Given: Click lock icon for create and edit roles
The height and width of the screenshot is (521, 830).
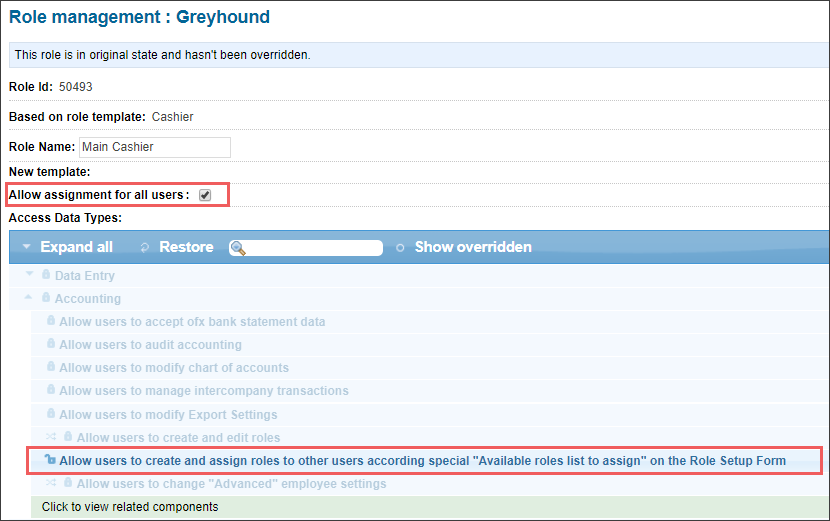Looking at the screenshot, I should (x=68, y=436).
